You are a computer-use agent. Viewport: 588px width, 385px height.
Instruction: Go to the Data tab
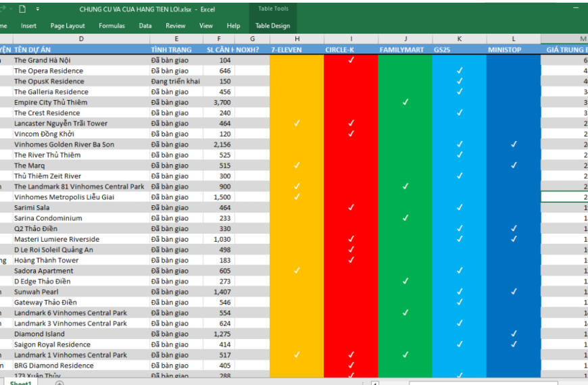coord(145,26)
